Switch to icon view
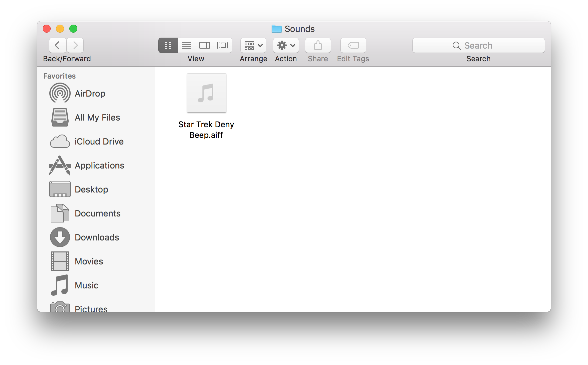Image resolution: width=588 pixels, height=365 pixels. 168,45
